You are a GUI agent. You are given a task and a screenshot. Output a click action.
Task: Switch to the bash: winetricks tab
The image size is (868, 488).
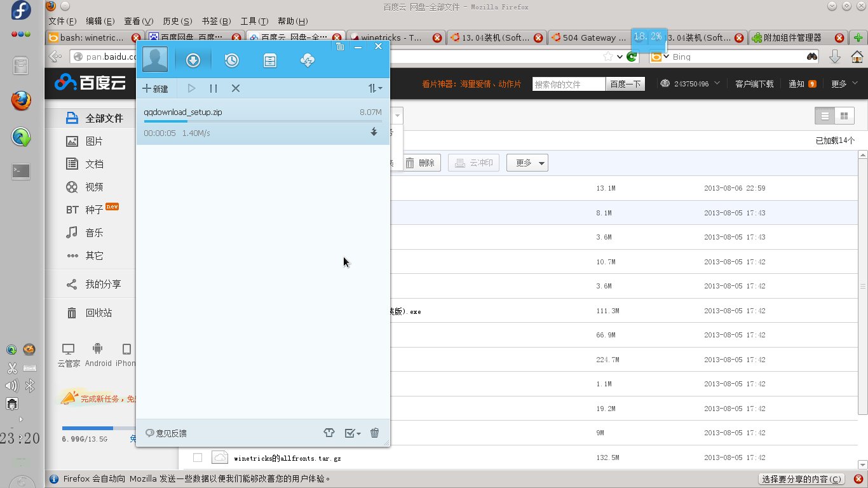coord(95,37)
